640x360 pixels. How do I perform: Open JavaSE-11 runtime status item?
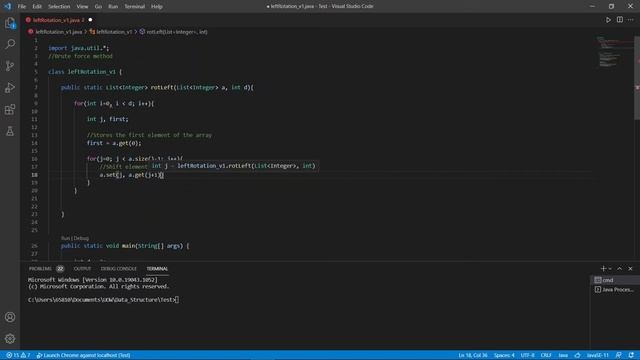coord(598,355)
